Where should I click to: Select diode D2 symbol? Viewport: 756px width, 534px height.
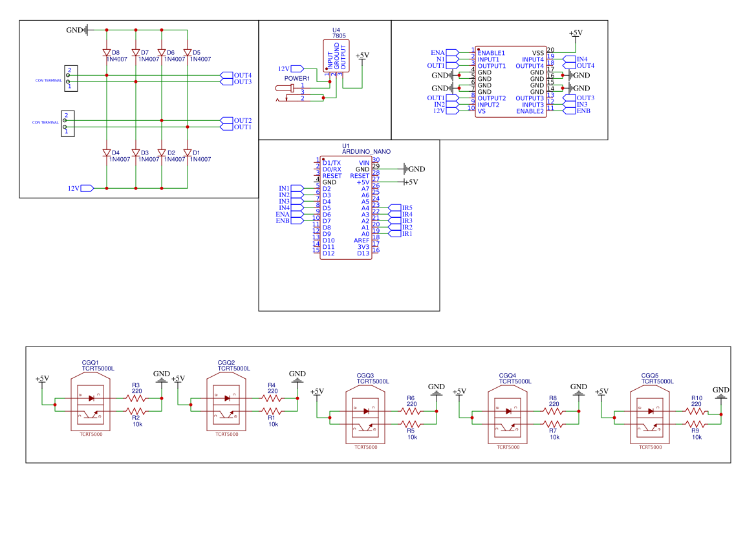click(x=162, y=153)
